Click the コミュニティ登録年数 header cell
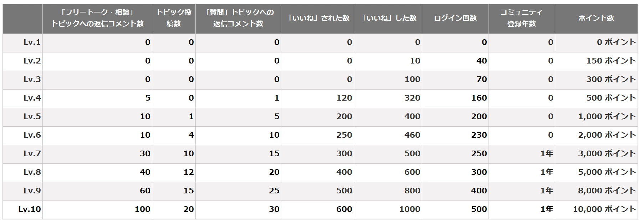This screenshot has width=644, height=223. click(x=521, y=18)
